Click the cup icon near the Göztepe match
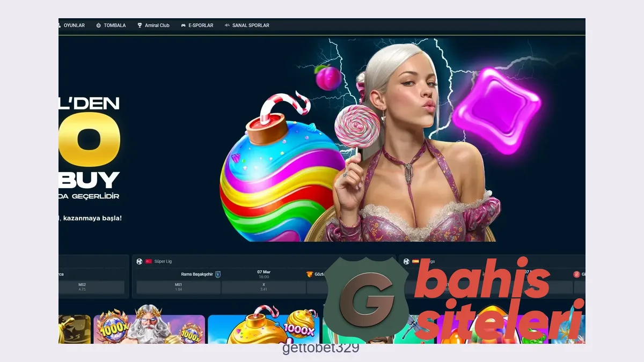Image resolution: width=644 pixels, height=362 pixels. coord(310,274)
